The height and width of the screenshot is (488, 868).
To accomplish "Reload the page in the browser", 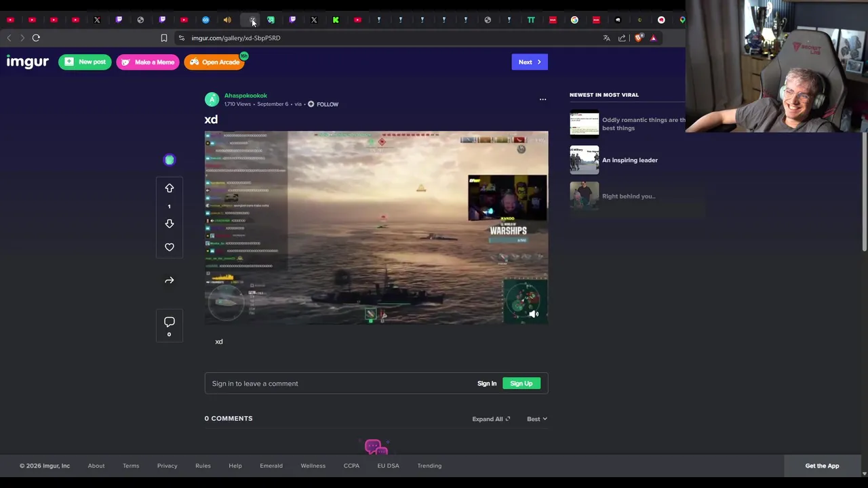I will 36,38.
